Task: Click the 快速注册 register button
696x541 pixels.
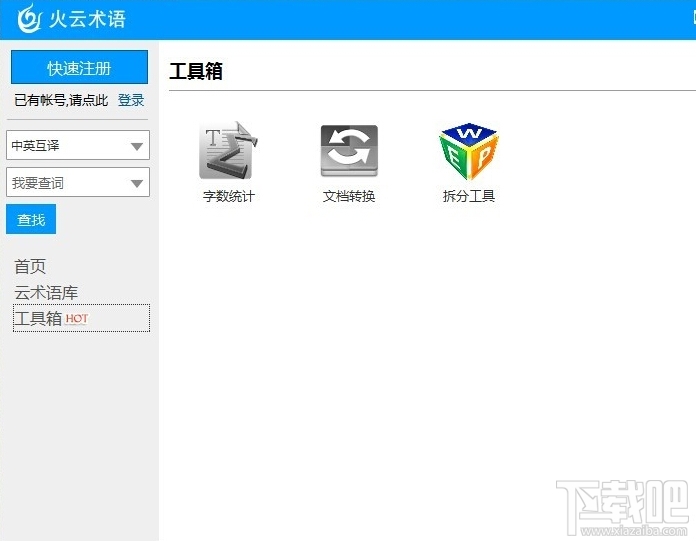Action: point(79,67)
